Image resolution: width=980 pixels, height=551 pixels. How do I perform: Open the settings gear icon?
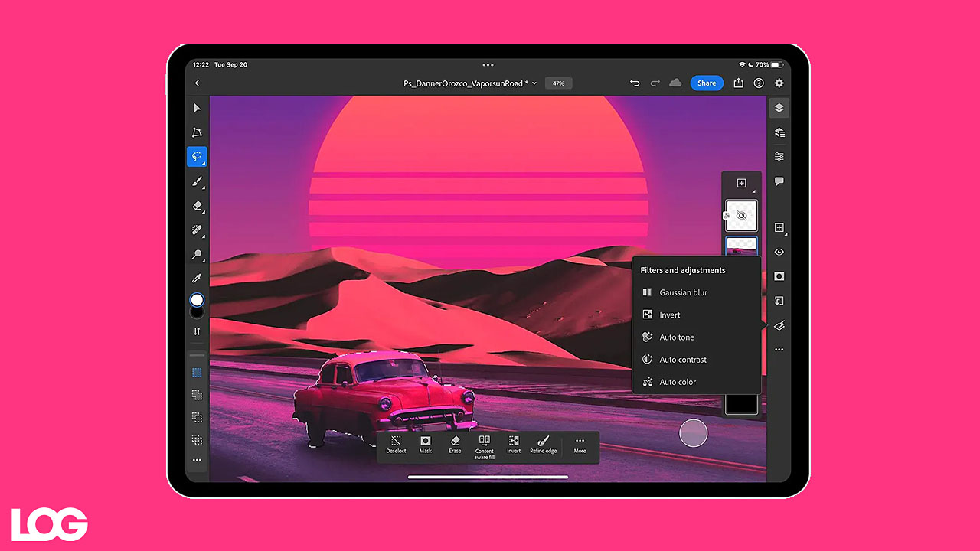pyautogui.click(x=779, y=83)
